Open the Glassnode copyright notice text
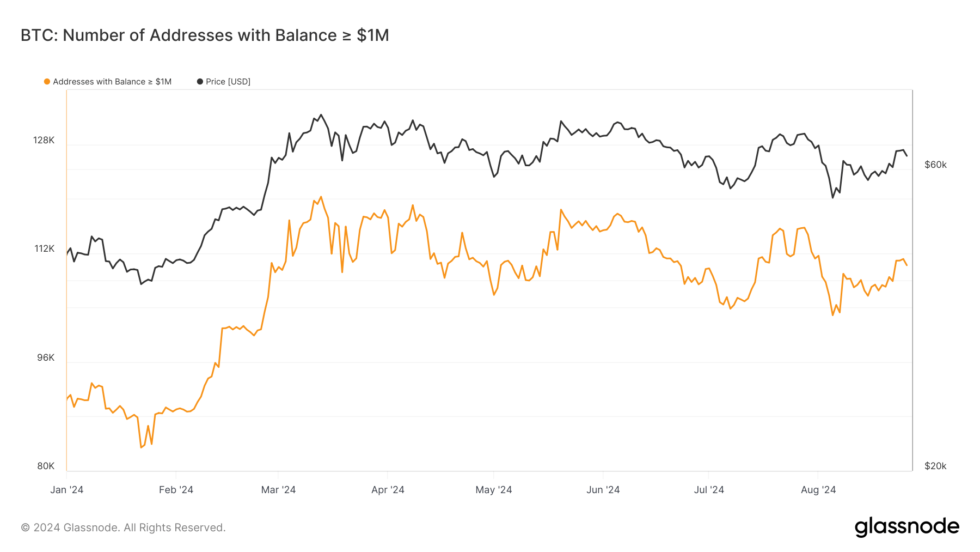 coord(123,527)
